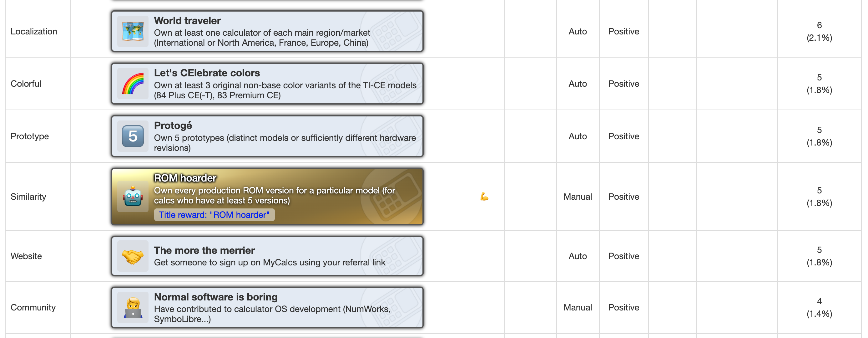Click 'Positive' in The more the merrier row
This screenshot has height=338, width=868.
coord(624,256)
